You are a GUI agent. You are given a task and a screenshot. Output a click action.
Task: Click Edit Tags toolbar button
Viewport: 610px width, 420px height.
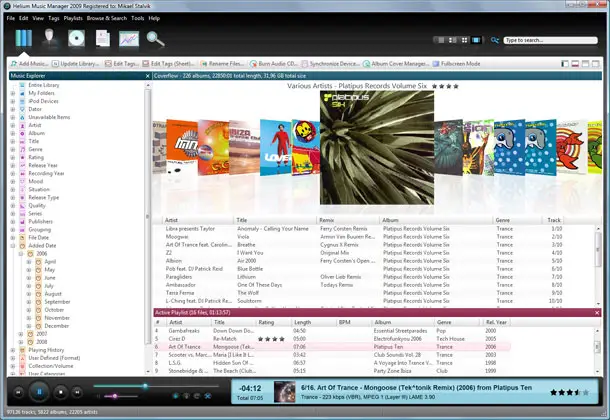coord(122,64)
